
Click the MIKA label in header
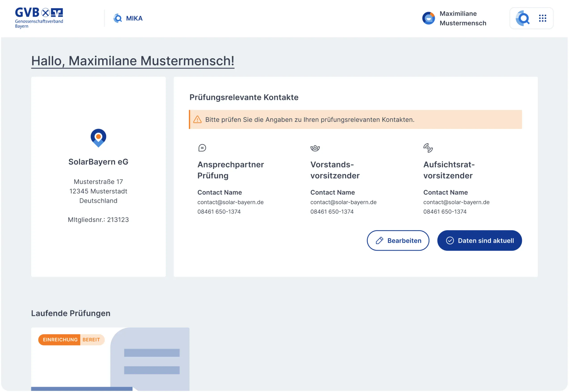(x=134, y=18)
